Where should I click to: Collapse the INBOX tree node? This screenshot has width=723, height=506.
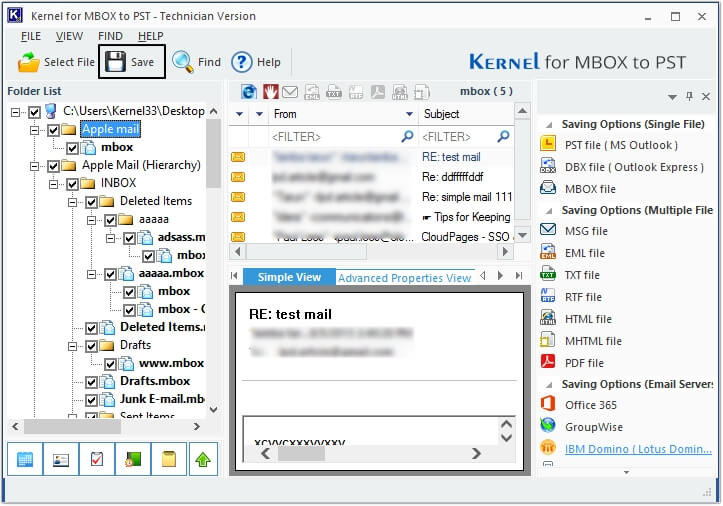tap(53, 184)
